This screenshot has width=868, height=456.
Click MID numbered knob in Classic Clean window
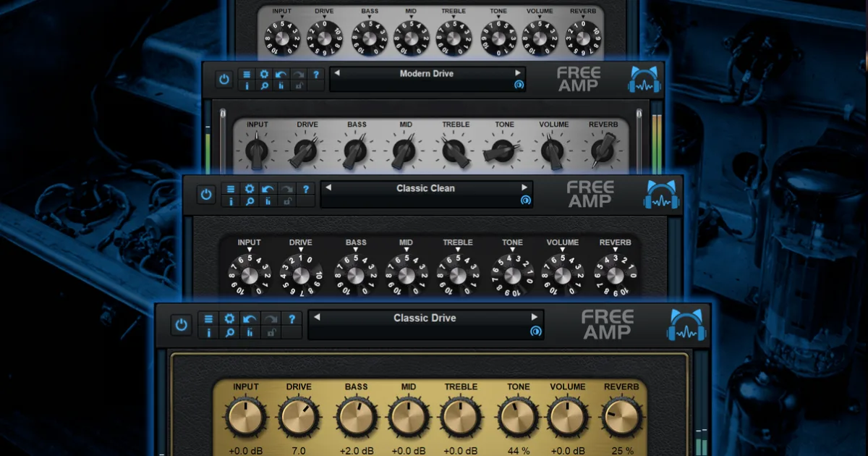pos(407,275)
